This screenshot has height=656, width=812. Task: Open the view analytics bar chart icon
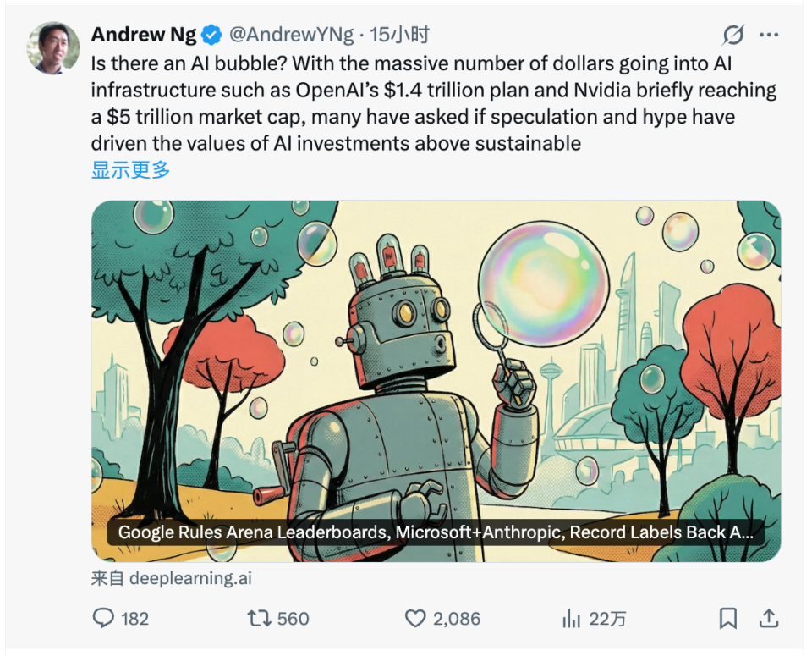coord(571,619)
